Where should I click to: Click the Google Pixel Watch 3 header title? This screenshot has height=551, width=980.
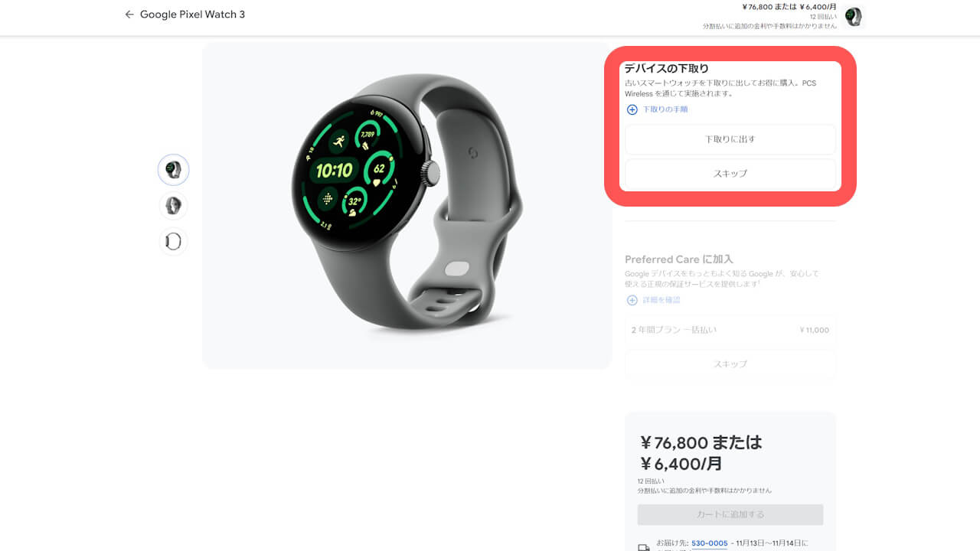pyautogui.click(x=193, y=15)
